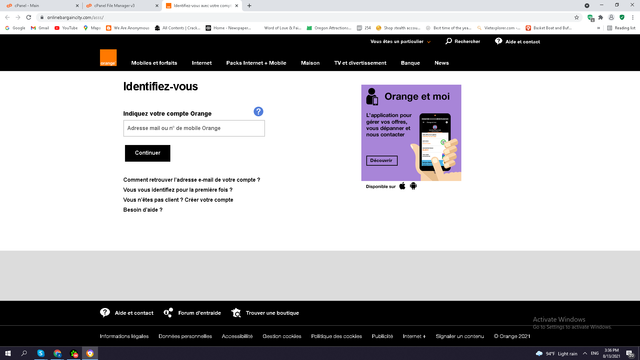Switch to 'cPanel - Main' browser tab

pyautogui.click(x=41, y=6)
